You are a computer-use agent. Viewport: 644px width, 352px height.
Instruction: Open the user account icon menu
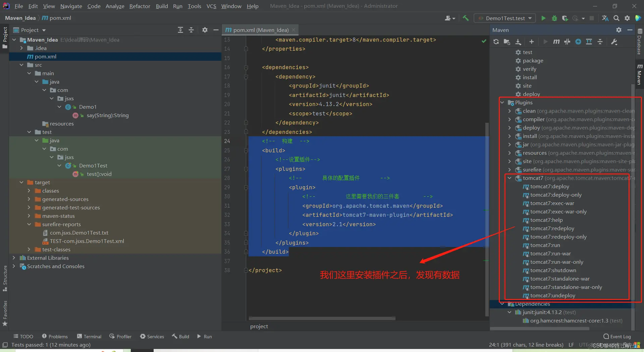(x=450, y=18)
